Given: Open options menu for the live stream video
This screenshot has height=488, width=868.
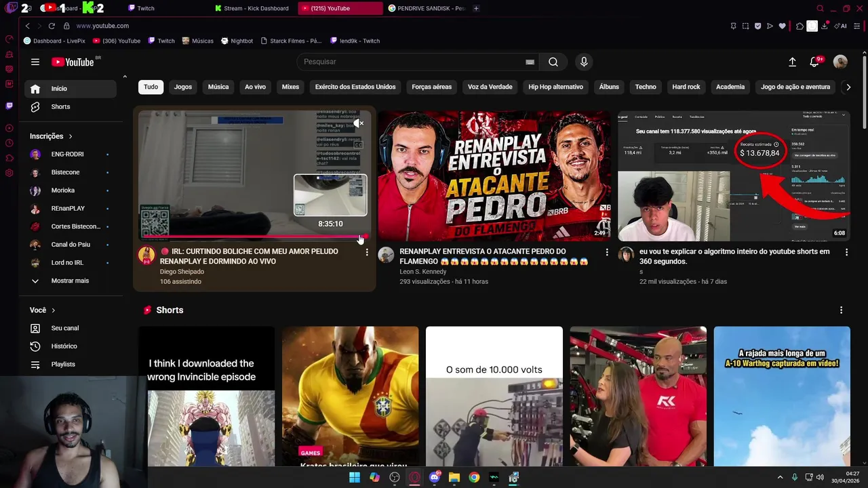Looking at the screenshot, I should (x=367, y=252).
